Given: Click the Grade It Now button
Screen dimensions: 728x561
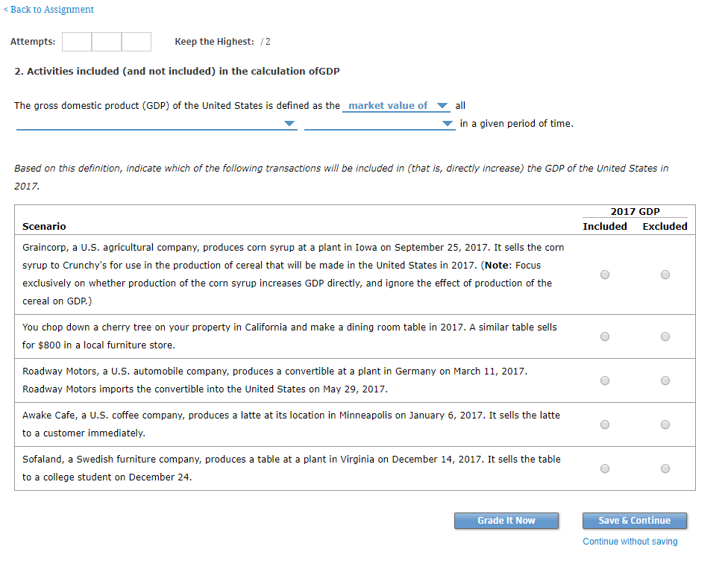Looking at the screenshot, I should pyautogui.click(x=506, y=521).
